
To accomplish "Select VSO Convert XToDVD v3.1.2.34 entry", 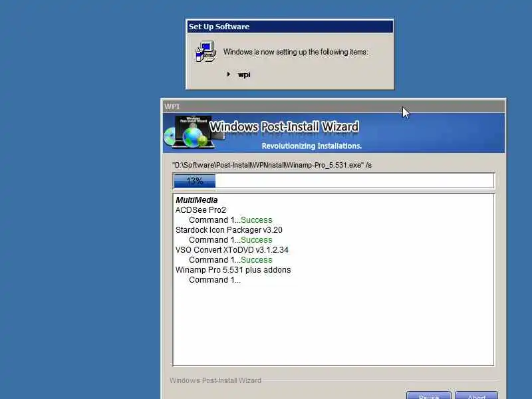I will [231, 250].
